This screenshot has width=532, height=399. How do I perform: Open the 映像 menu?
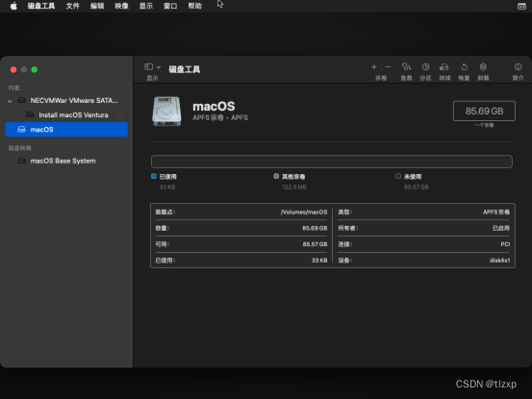[x=121, y=6]
